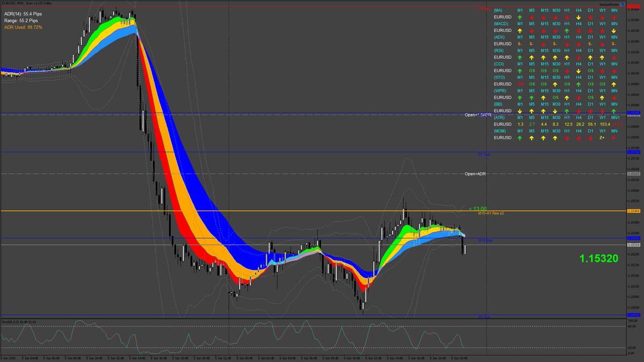Image resolution: width=644 pixels, height=362 pixels.
Task: Click the MN1 column header in ATR row
Action: pyautogui.click(x=614, y=117)
